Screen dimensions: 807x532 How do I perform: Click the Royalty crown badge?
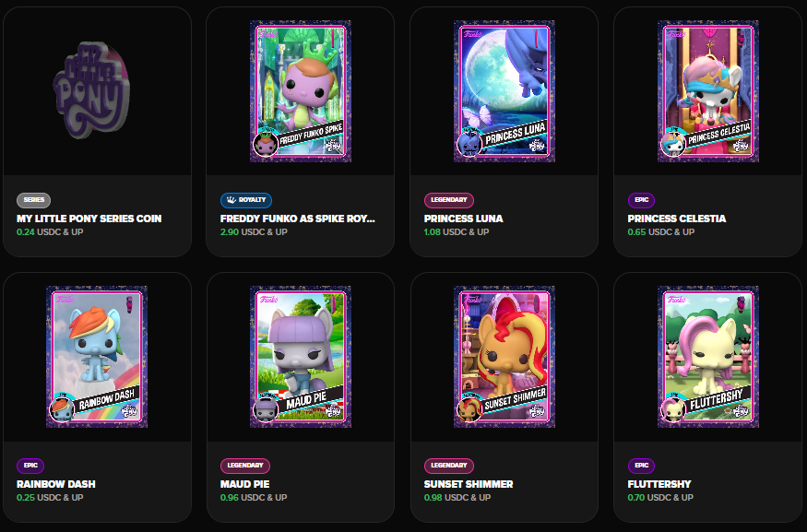(246, 200)
